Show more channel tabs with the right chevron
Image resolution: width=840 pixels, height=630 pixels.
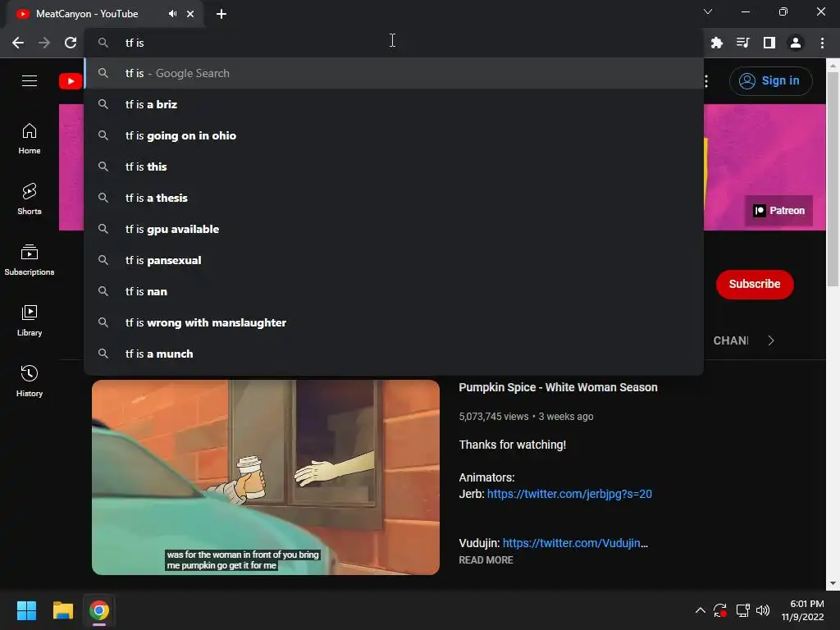771,340
